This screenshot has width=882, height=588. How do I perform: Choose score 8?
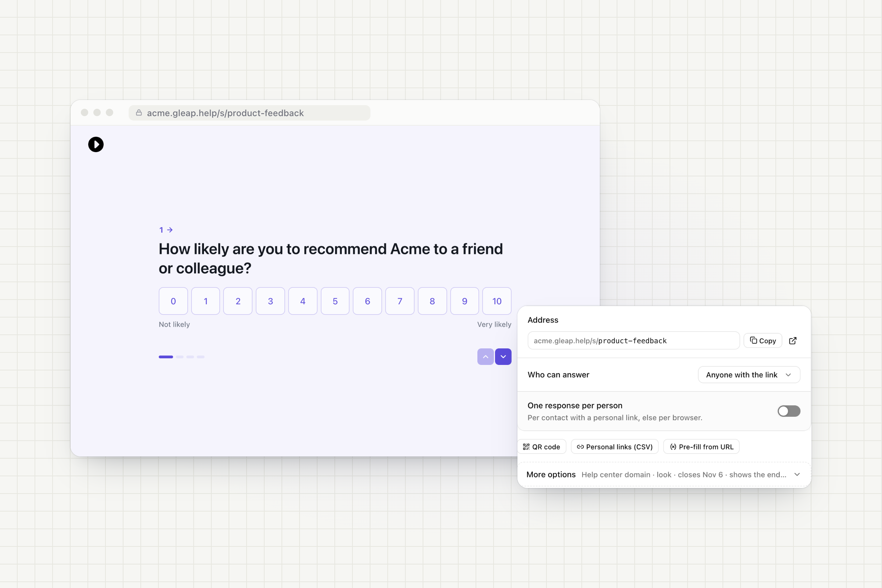tap(433, 301)
